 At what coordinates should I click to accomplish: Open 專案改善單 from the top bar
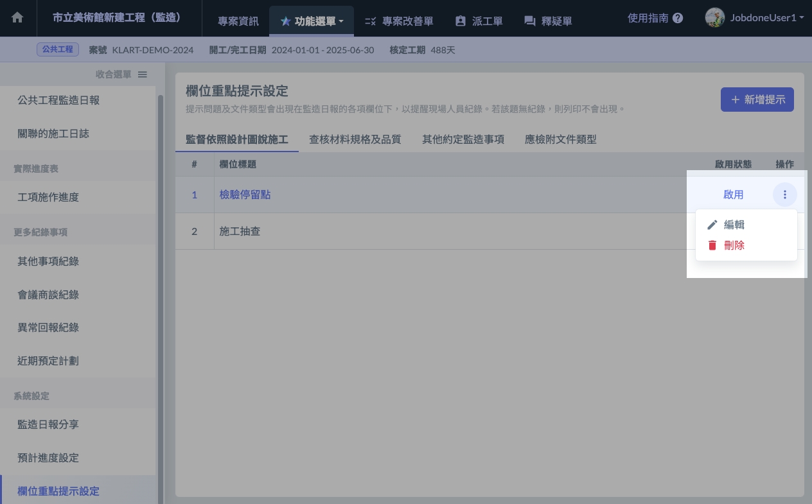coord(399,21)
